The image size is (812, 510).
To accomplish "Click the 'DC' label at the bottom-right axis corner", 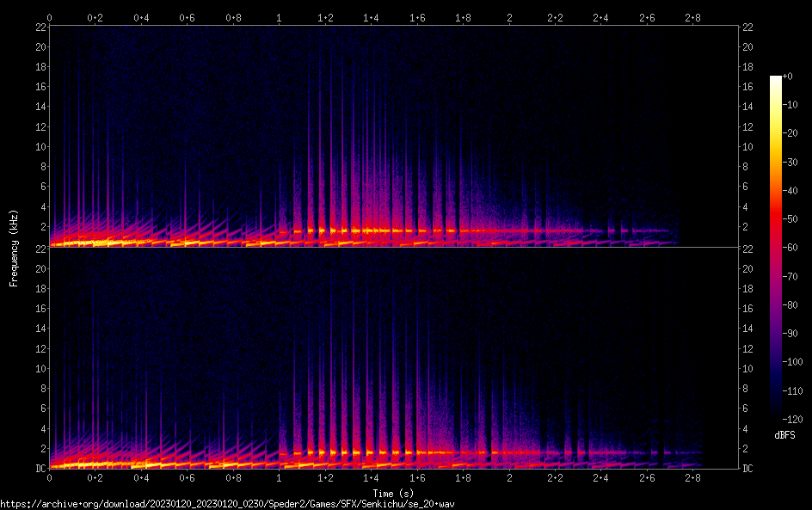I will tap(749, 469).
